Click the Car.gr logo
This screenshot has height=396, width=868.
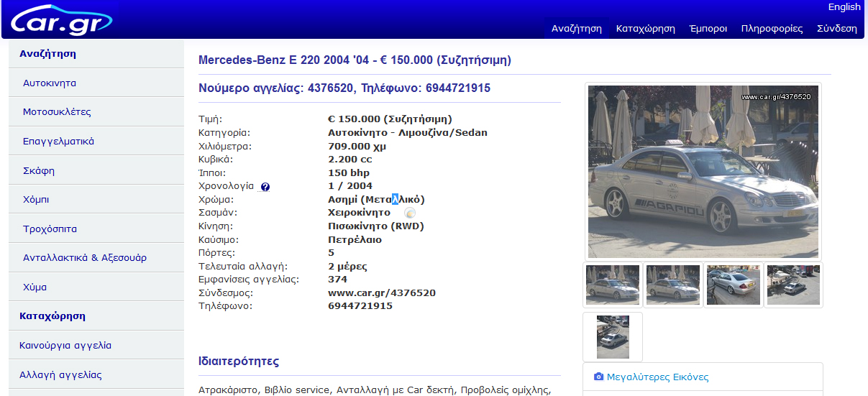(x=61, y=20)
